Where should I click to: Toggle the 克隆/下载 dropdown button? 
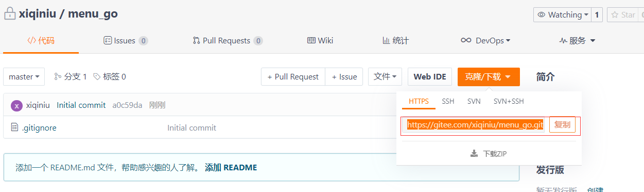pyautogui.click(x=489, y=77)
